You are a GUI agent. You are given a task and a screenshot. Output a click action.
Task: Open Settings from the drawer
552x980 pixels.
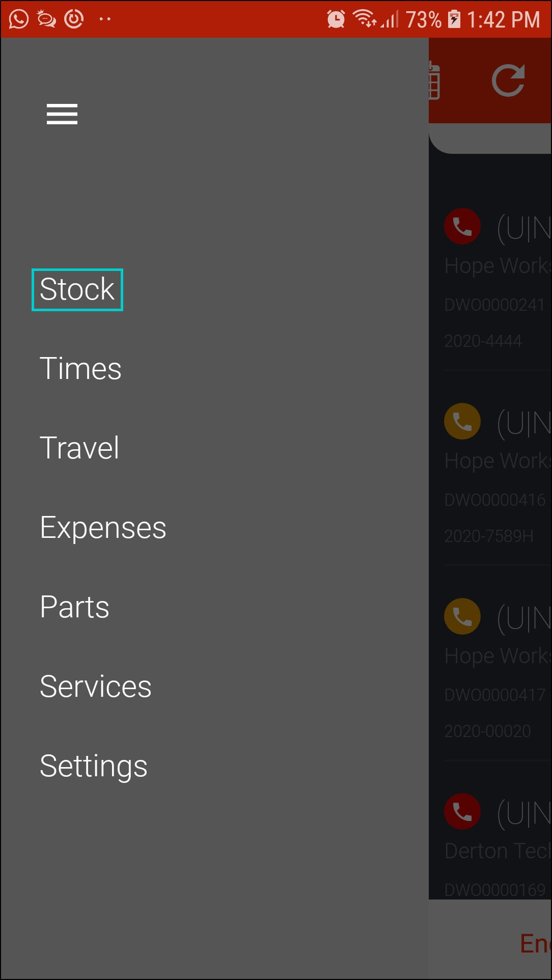pyautogui.click(x=94, y=766)
